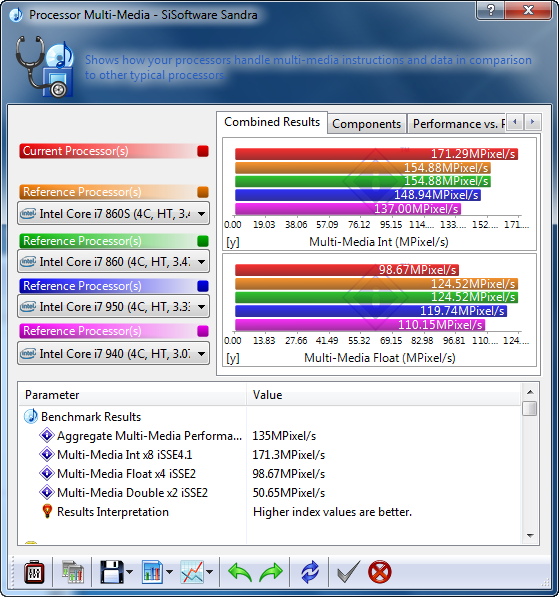The image size is (559, 597).
Task: Click the red Current Processor swatch
Action: pos(203,151)
